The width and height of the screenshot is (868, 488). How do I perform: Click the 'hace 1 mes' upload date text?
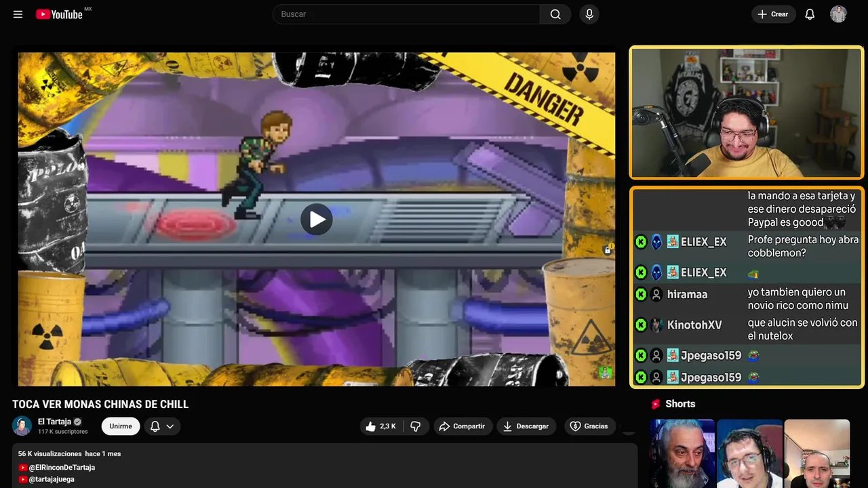coord(103,453)
